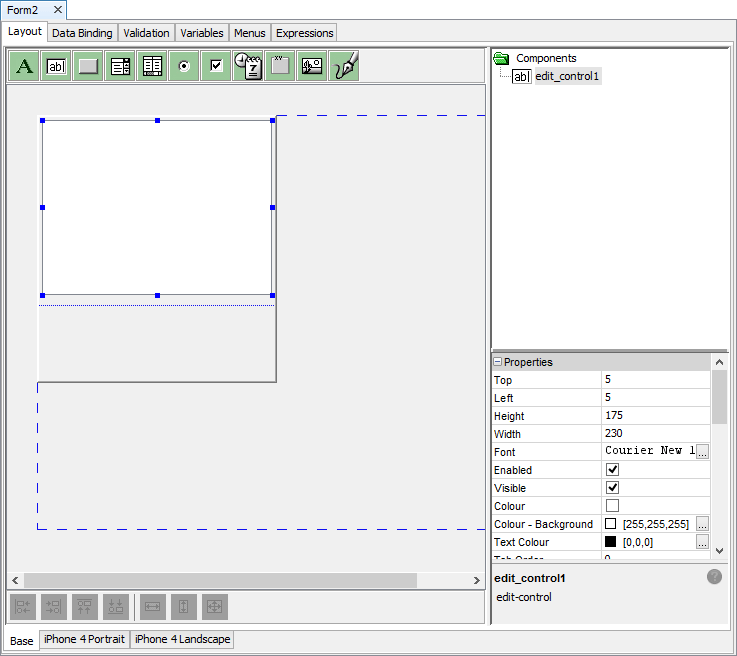This screenshot has height=656, width=737.
Task: Toggle the Visible property checkbox
Action: (x=612, y=488)
